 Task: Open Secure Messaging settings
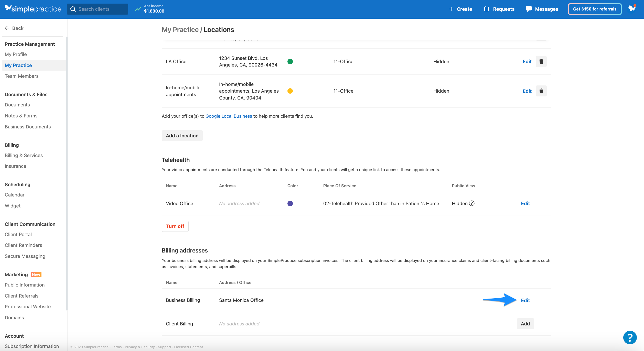25,256
